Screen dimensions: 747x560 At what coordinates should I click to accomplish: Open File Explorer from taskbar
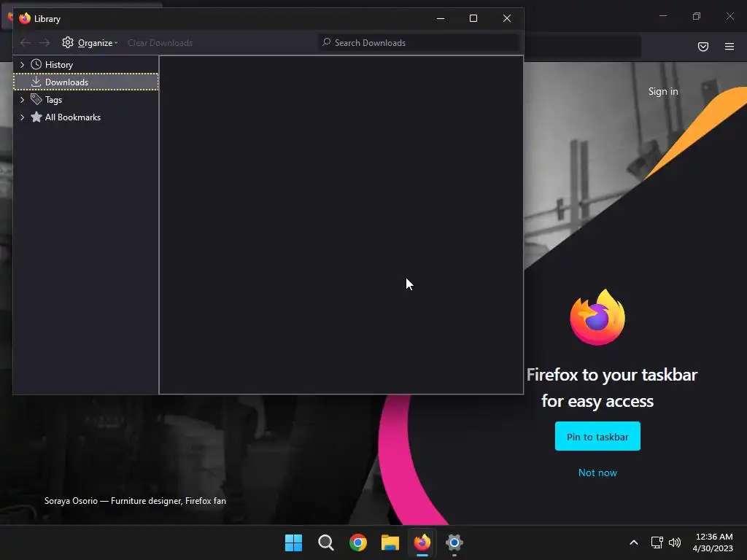390,542
